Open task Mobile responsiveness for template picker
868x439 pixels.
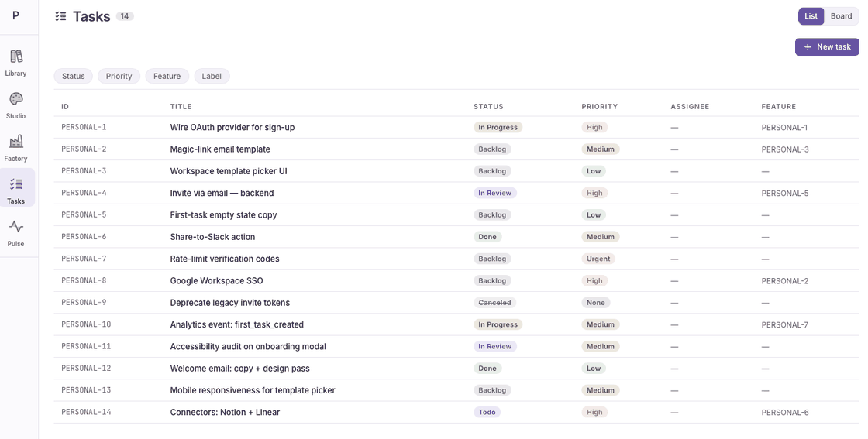[x=253, y=390]
